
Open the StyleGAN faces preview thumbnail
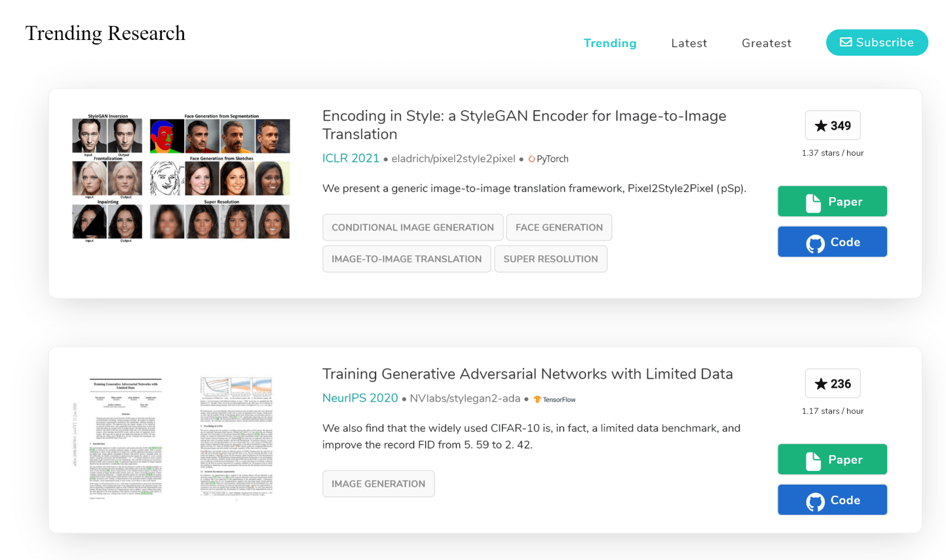[x=181, y=179]
